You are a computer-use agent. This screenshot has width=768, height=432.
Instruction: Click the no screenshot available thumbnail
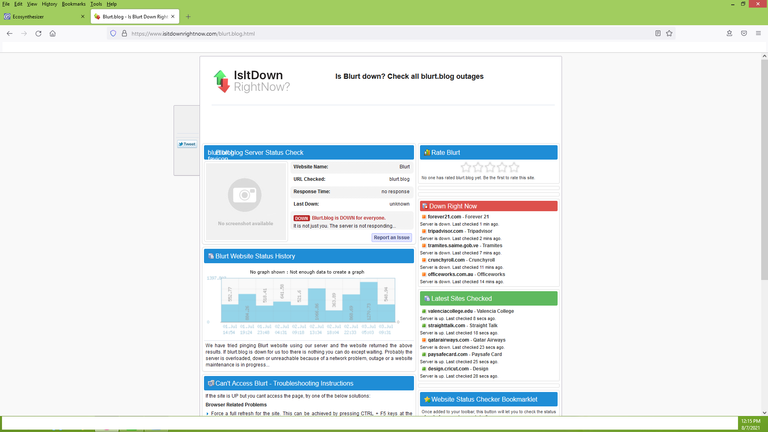pyautogui.click(x=246, y=201)
